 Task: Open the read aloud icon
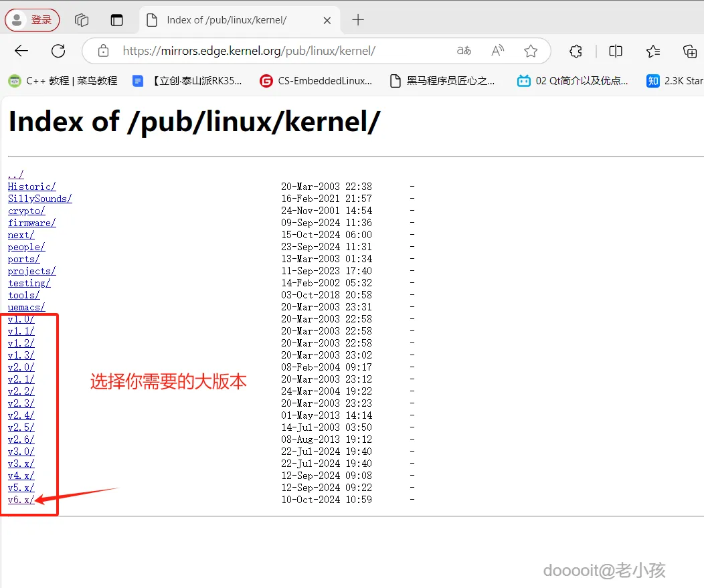pos(497,51)
